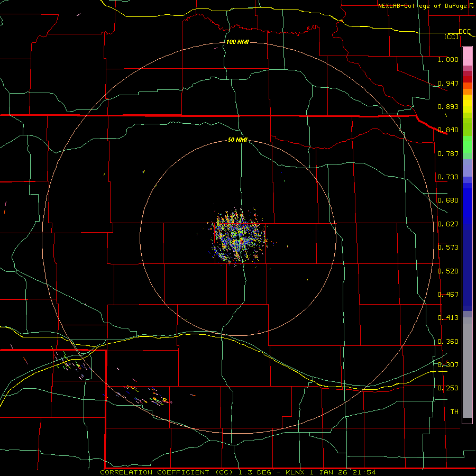Click the 100 NMI range ring label
The width and height of the screenshot is (476, 476).
[237, 42]
